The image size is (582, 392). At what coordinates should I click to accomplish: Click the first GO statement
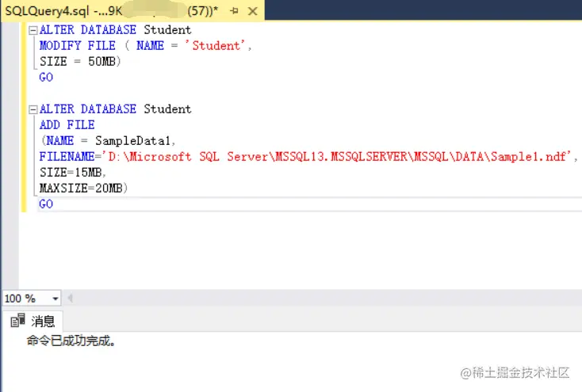46,77
